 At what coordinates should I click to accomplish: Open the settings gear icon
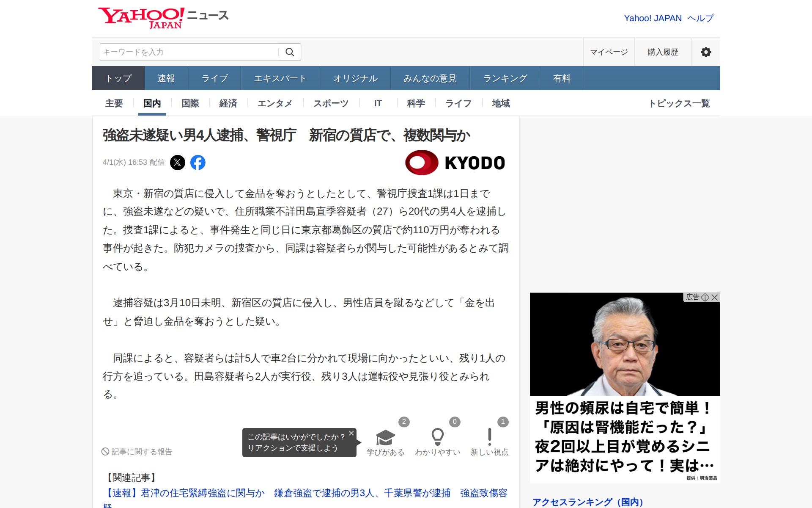[705, 52]
